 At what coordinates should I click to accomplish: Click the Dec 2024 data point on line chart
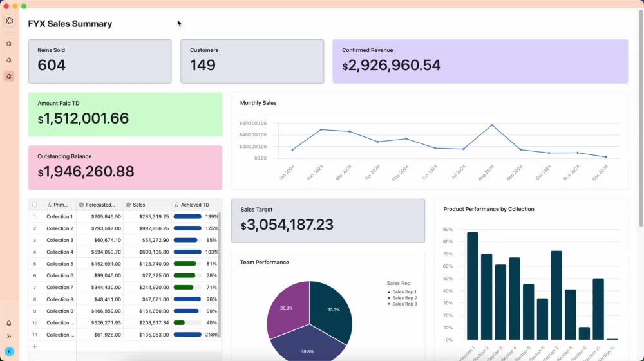coord(606,157)
